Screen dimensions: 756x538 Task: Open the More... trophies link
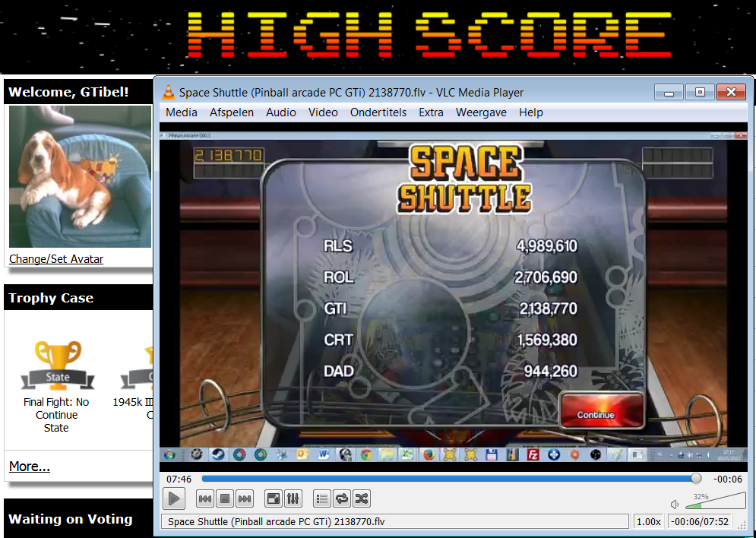30,467
